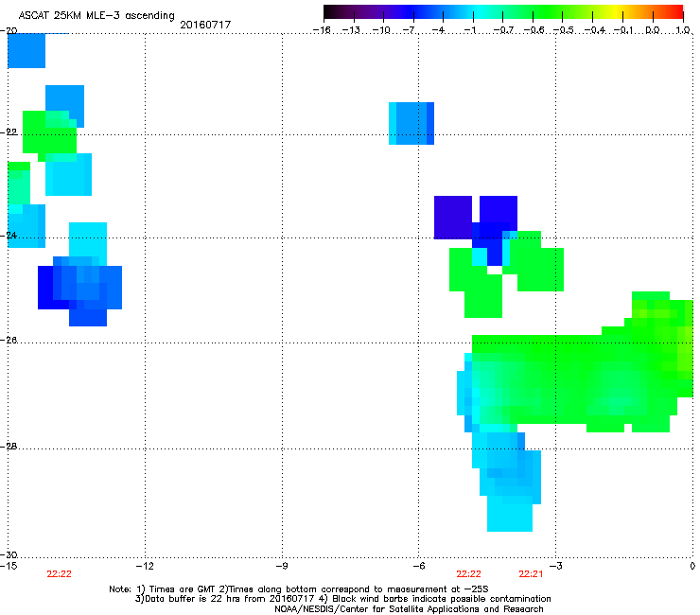Click the "-0.6" color scale label

tap(534, 30)
